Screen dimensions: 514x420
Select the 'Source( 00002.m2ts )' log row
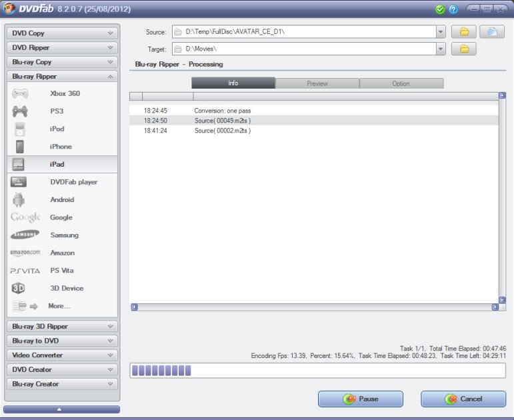click(314, 131)
